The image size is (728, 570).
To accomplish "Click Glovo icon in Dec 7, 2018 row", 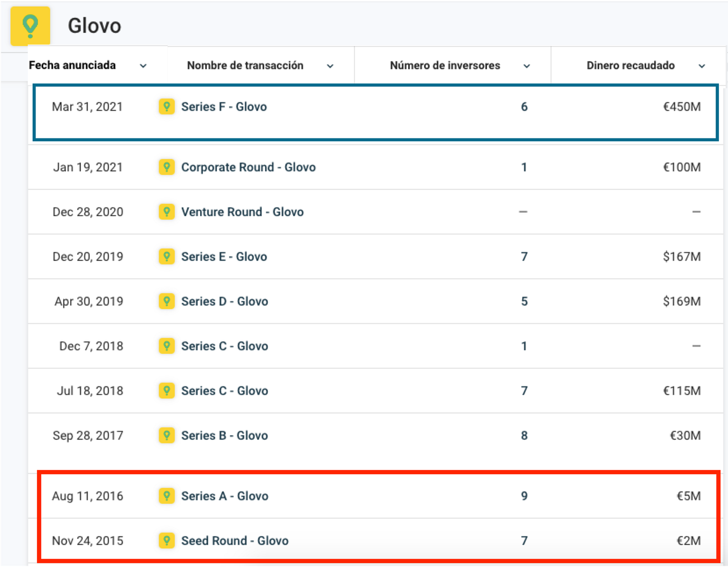I will click(x=166, y=346).
